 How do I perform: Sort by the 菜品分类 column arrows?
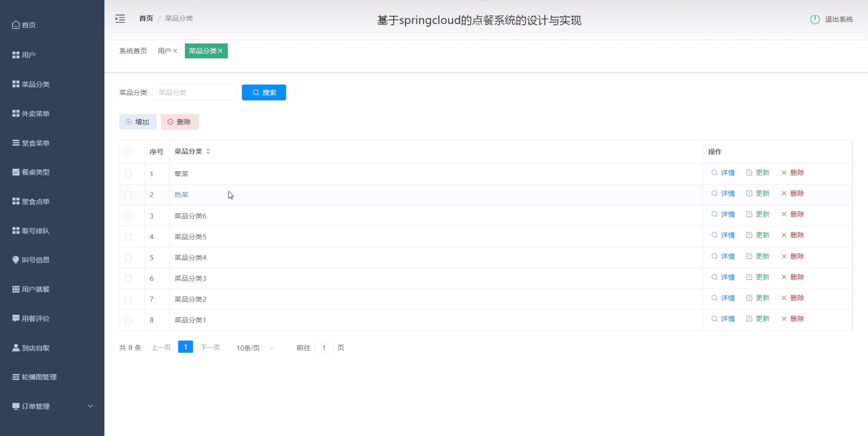pos(208,151)
